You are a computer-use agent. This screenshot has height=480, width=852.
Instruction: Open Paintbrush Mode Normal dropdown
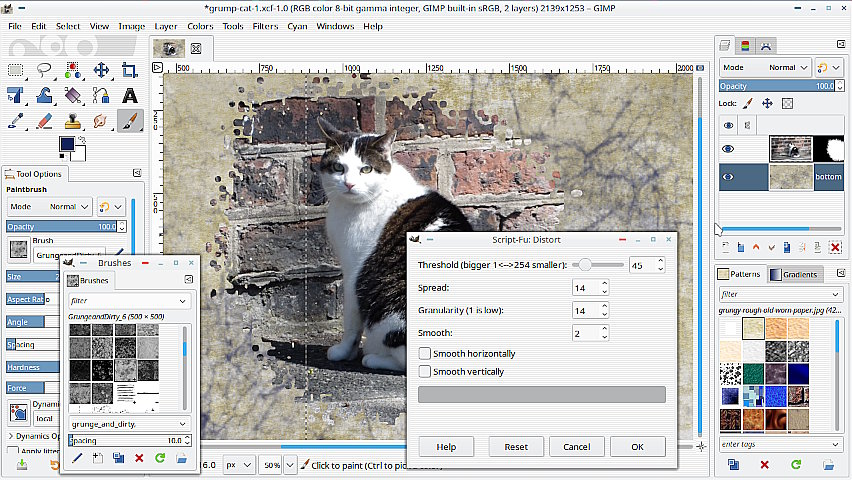click(x=49, y=207)
